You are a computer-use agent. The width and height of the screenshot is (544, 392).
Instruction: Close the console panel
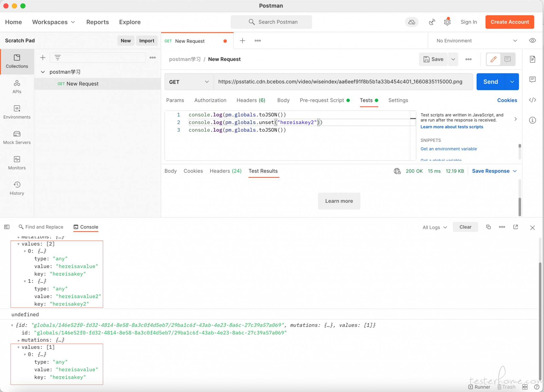point(532,228)
